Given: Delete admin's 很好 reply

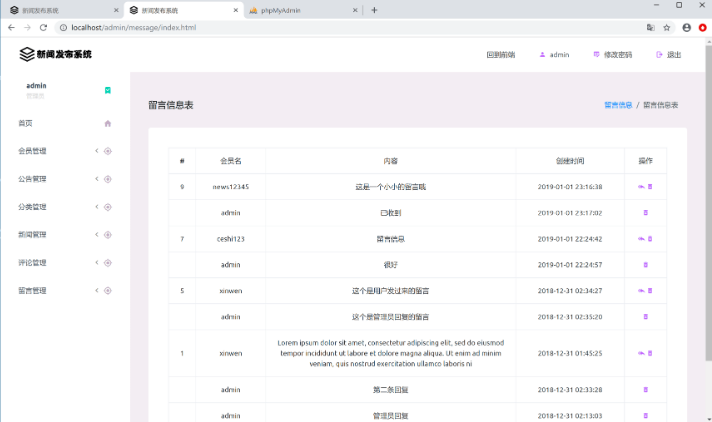Looking at the screenshot, I should pos(645,265).
